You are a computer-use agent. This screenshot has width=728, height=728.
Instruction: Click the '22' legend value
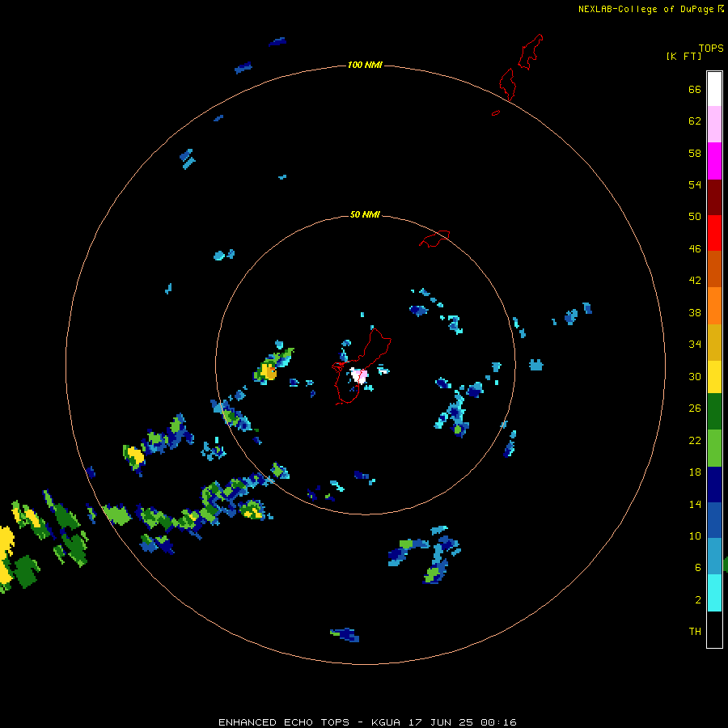click(x=695, y=440)
